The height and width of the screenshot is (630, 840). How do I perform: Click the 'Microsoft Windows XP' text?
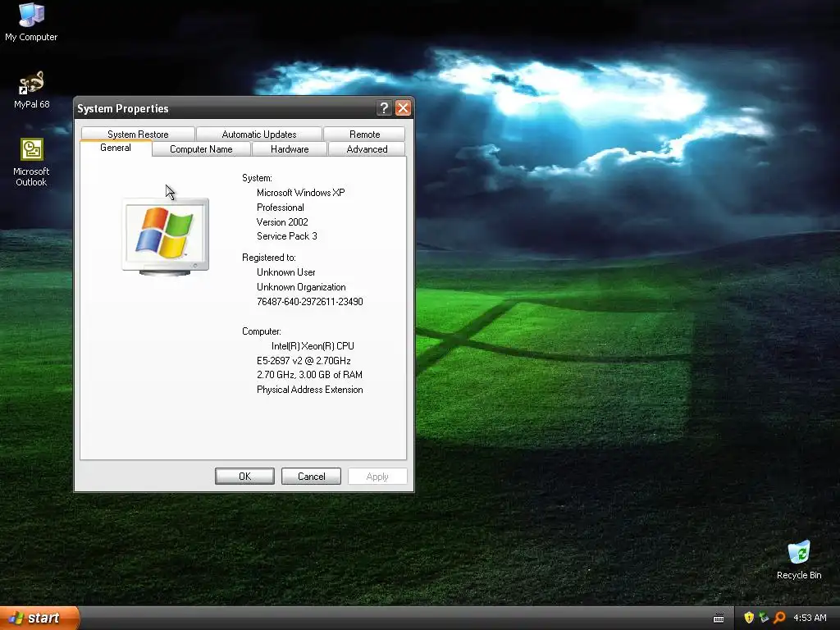[300, 192]
